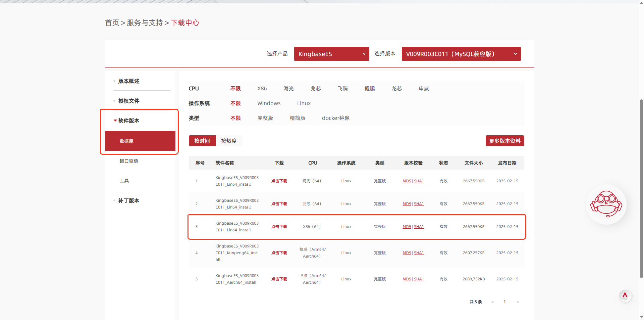The image size is (644, 320).
Task: Filter operating system by Linux
Action: [x=304, y=103]
